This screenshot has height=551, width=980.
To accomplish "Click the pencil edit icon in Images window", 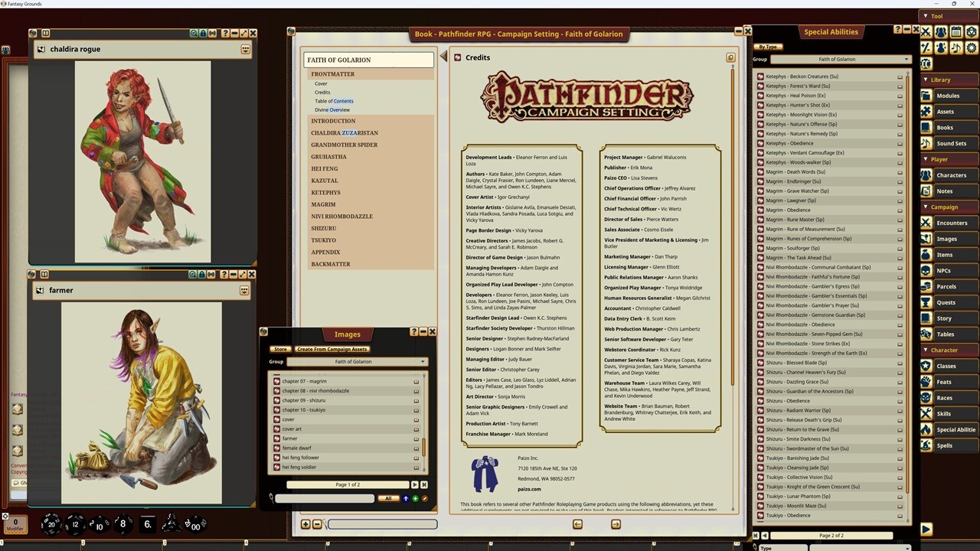I will [424, 498].
